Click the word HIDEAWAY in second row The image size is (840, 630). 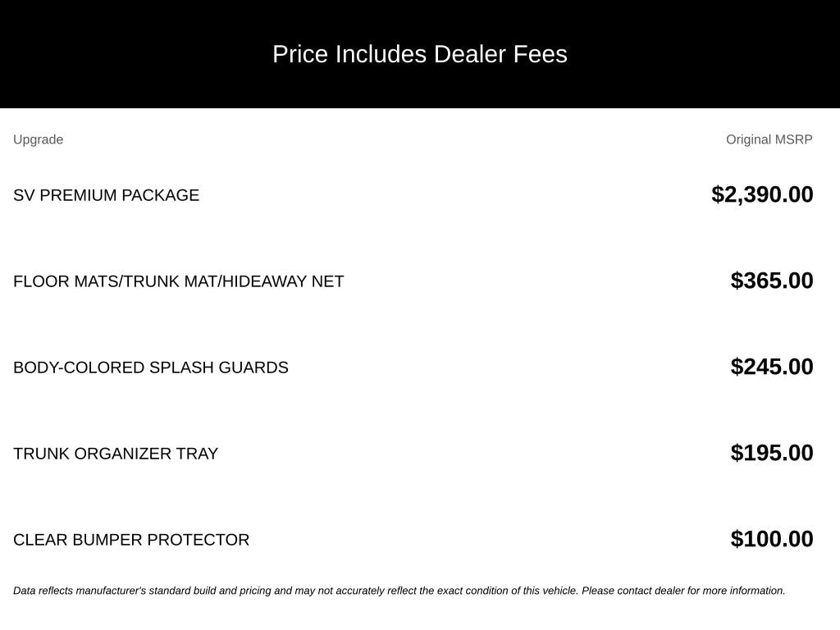point(264,281)
